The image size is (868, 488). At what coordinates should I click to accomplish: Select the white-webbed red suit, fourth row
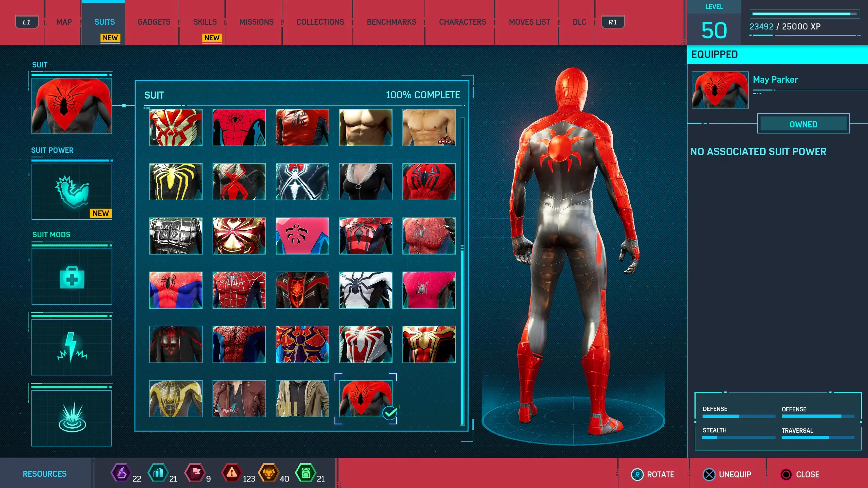[x=239, y=290]
